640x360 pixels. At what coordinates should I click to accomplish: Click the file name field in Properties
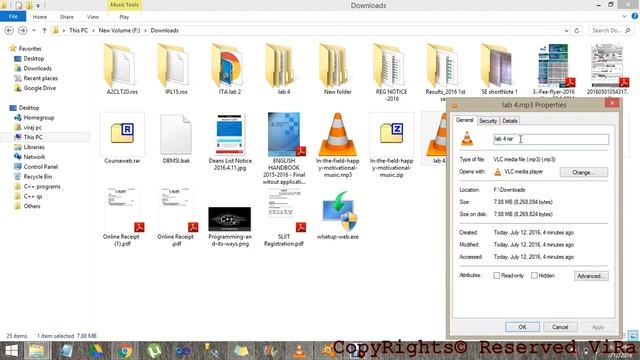point(551,139)
